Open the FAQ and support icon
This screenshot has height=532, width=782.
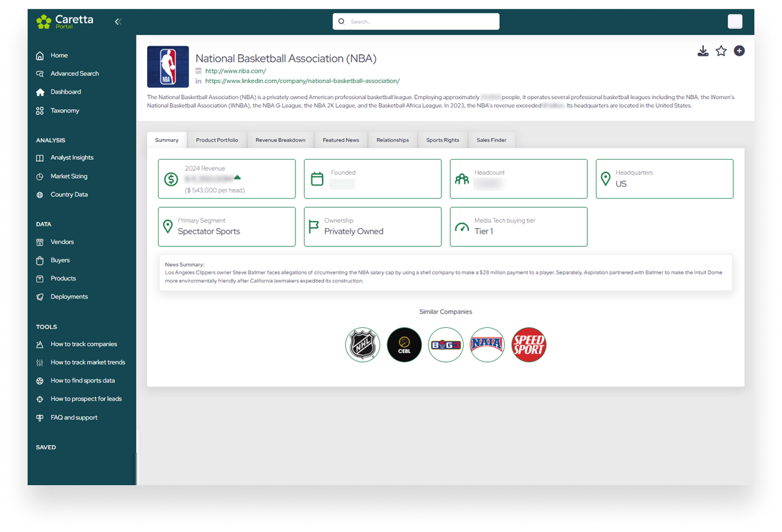click(40, 417)
